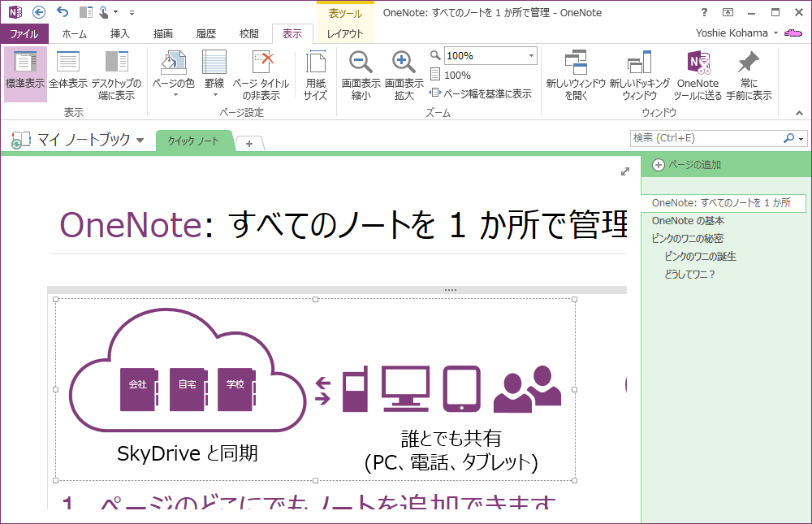Choose デスクトップの端に表示 dock view
The height and width of the screenshot is (524, 812).
(x=116, y=74)
